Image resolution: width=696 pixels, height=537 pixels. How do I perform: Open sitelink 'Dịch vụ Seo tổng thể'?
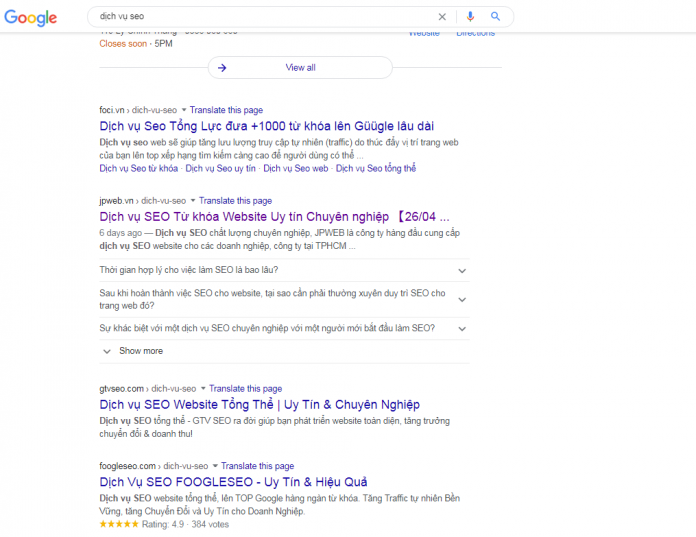click(376, 169)
